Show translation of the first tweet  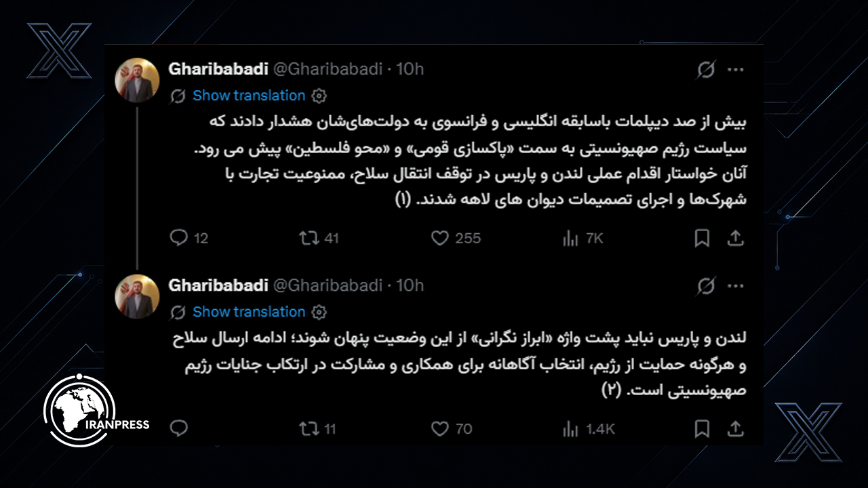249,96
